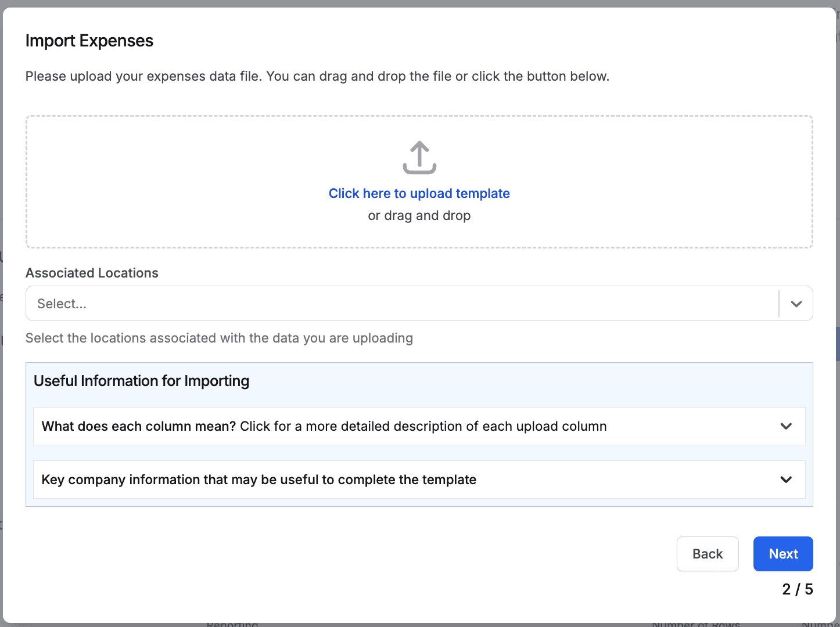
Task: Click 'Number of Rows' text behind dialog
Action: tap(695, 624)
